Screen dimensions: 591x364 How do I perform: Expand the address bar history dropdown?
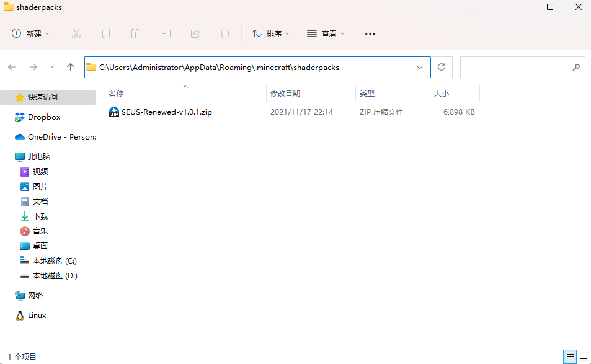click(x=419, y=68)
